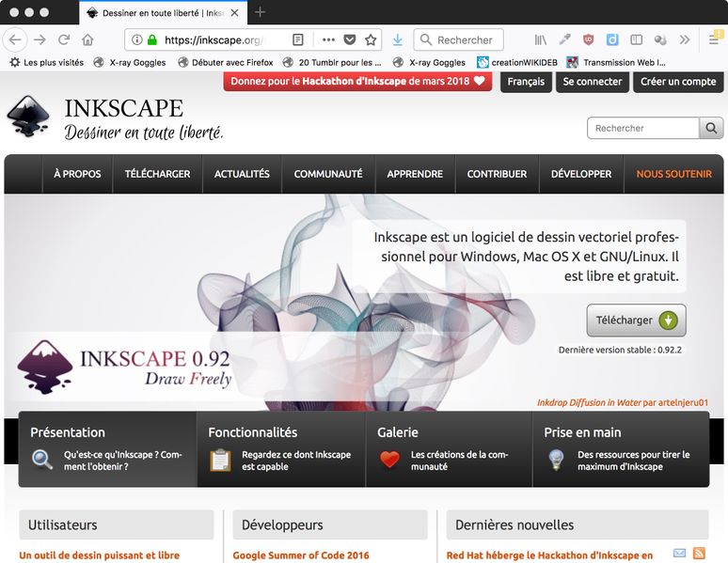The image size is (728, 563).
Task: Open the Firefox hamburger menu
Action: click(714, 39)
